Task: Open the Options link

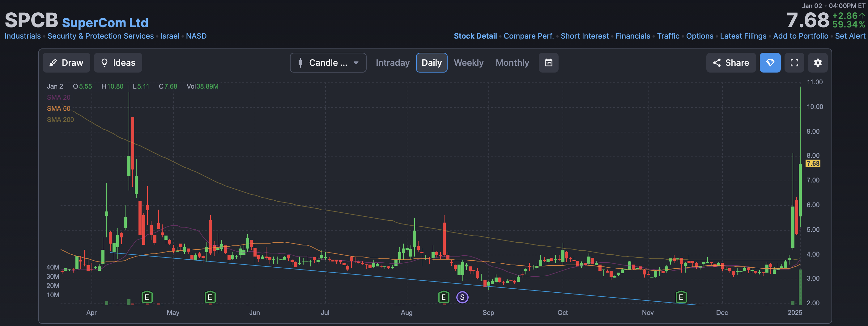Action: coord(700,36)
